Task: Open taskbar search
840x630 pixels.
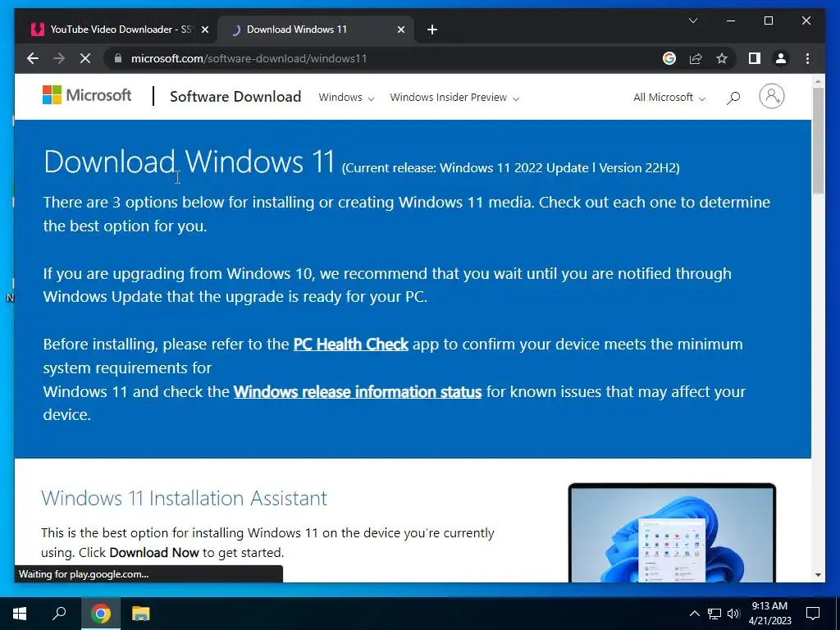Action: (x=59, y=614)
